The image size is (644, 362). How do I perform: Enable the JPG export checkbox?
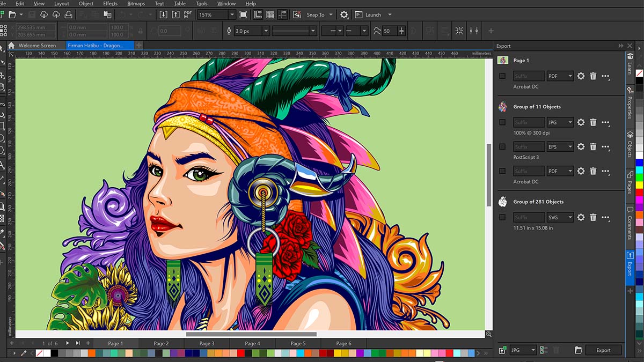point(502,122)
